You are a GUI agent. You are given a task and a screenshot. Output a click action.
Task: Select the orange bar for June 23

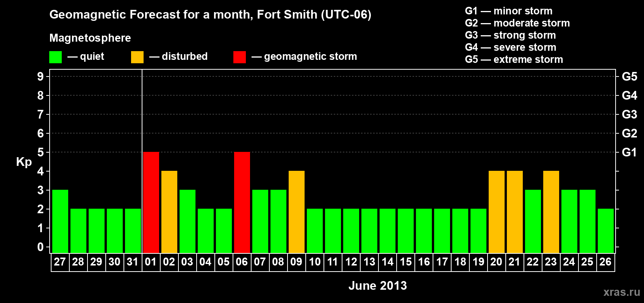pos(551,212)
